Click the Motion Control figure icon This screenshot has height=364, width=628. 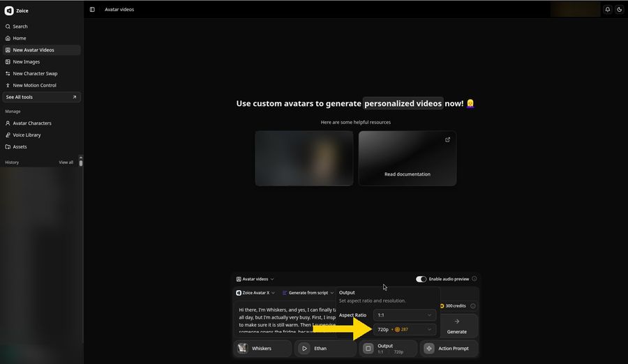coord(8,85)
